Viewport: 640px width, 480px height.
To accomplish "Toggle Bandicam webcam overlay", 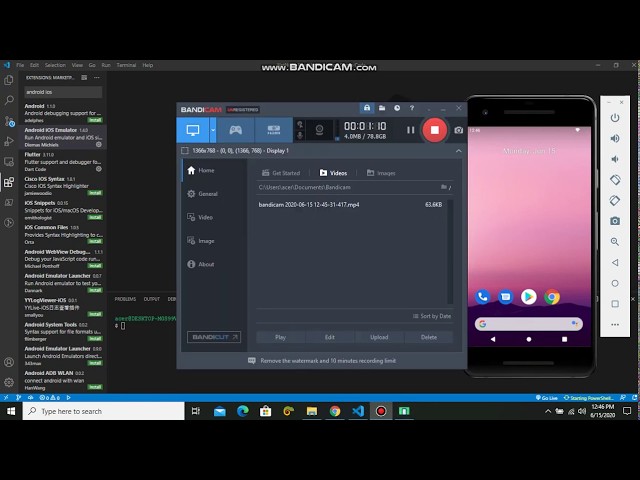I will point(319,130).
